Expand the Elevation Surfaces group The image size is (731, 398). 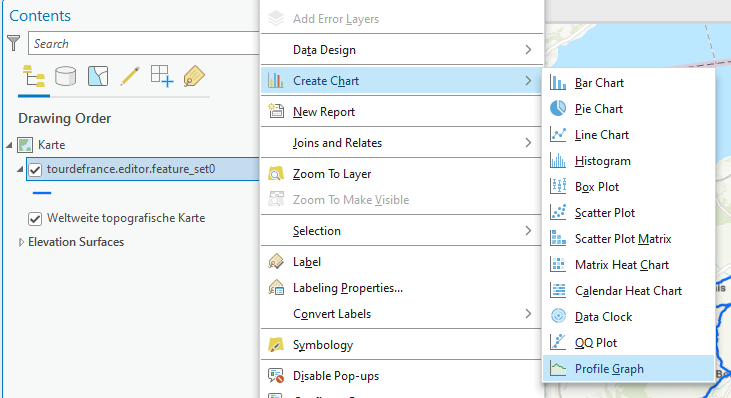pyautogui.click(x=21, y=242)
